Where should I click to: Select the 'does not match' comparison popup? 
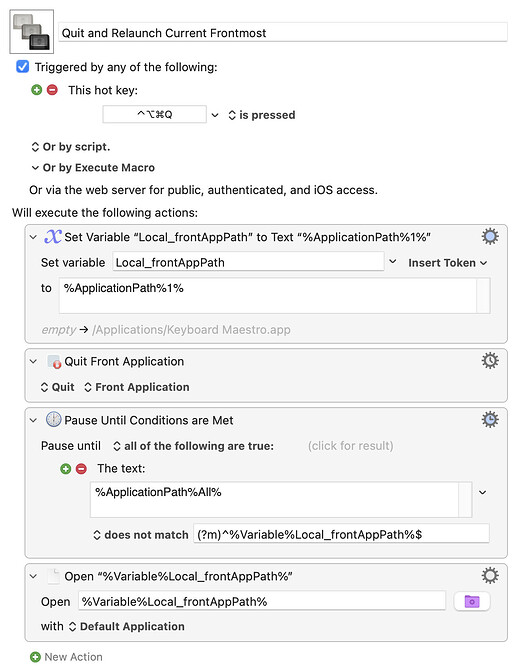[141, 535]
